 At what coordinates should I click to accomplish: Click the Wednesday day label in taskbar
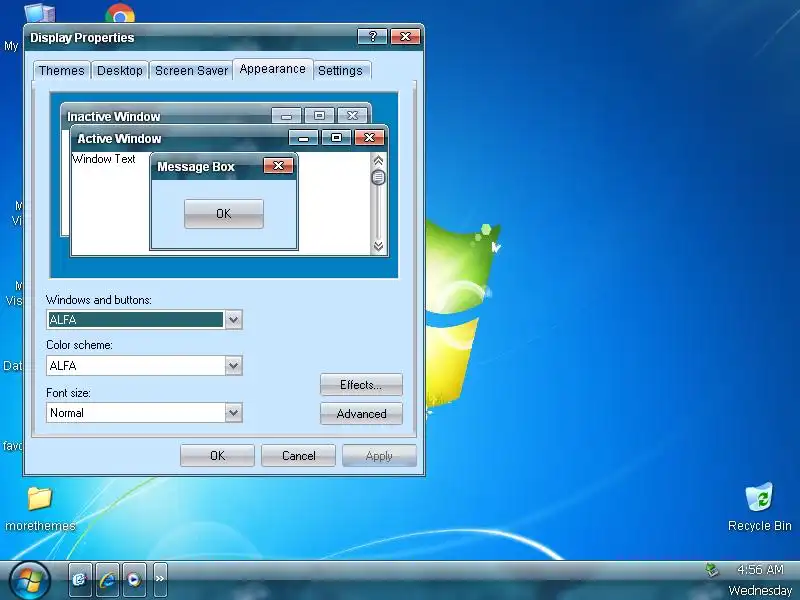click(760, 590)
